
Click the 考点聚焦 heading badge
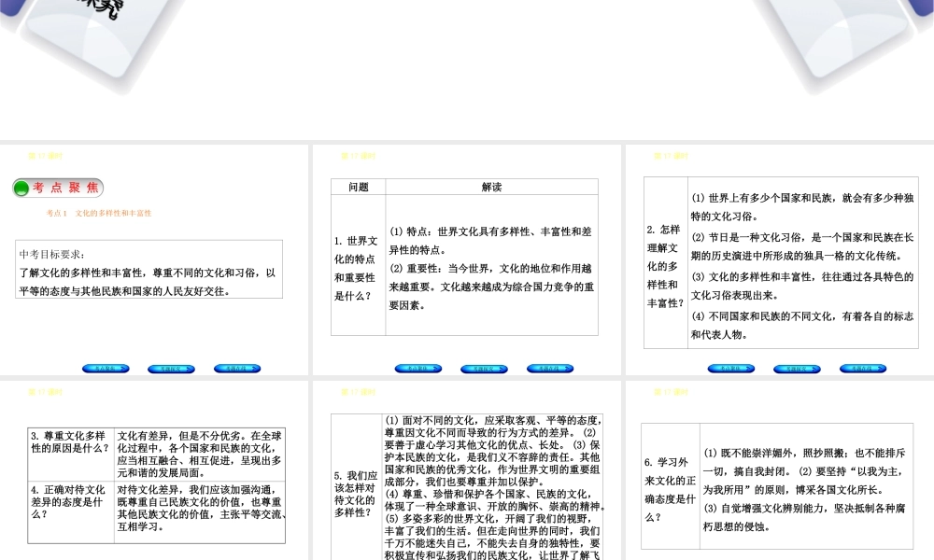point(58,188)
